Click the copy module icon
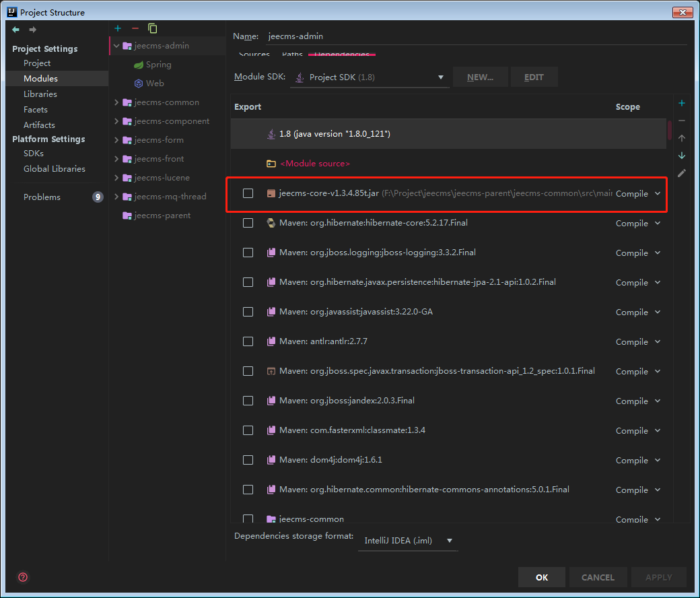 click(153, 28)
